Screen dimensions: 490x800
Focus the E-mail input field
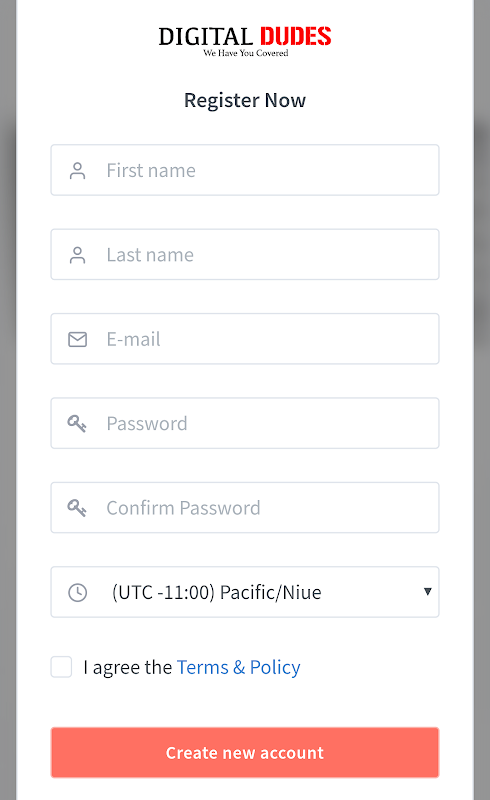pyautogui.click(x=245, y=339)
